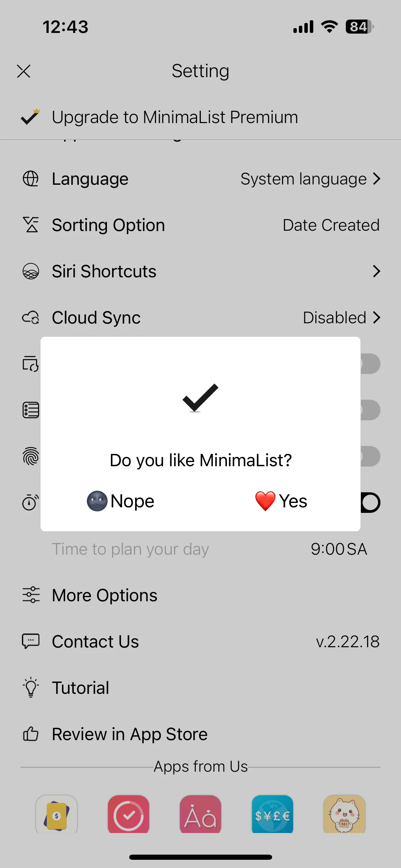The width and height of the screenshot is (401, 868).
Task: Tap the Sorting Option hourglass icon
Action: coord(31,225)
